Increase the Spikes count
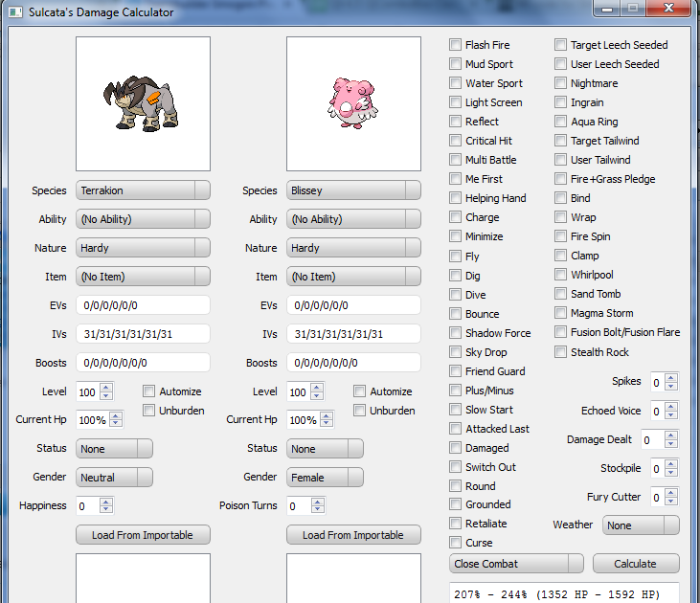This screenshot has width=700, height=603. (671, 378)
